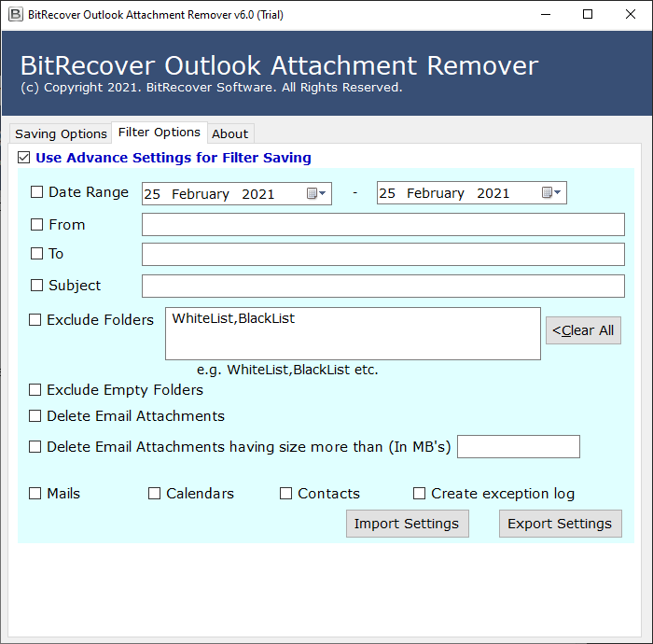
Task: Tick the From filter checkbox
Action: point(37,225)
